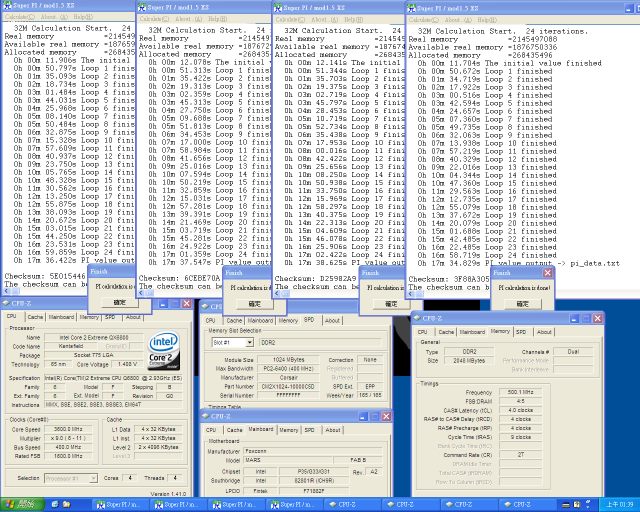Select the About tab in the CPU-Z Processor window
The width and height of the screenshot is (640, 512).
point(133,317)
